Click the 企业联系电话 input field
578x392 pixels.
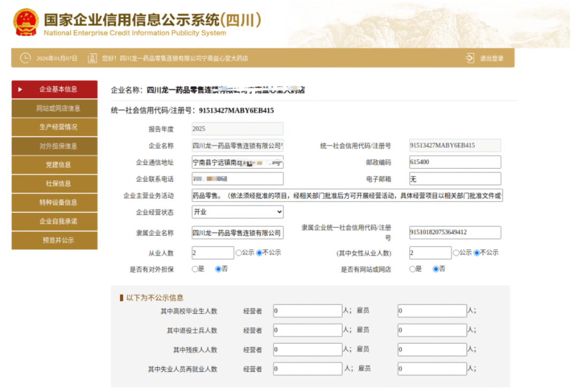tap(237, 179)
